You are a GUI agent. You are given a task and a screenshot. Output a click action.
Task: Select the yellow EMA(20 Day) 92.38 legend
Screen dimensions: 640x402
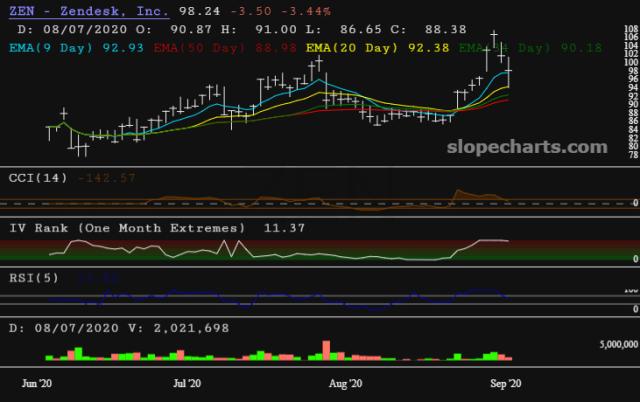tap(378, 48)
